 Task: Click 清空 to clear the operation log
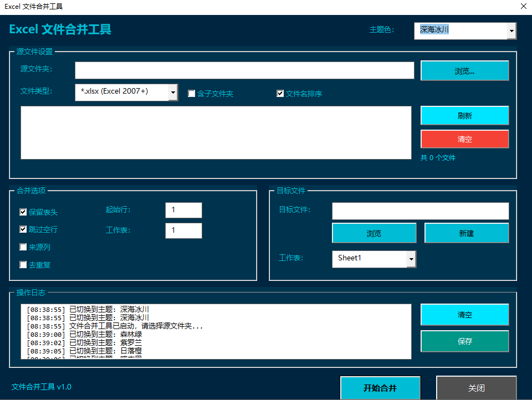pos(464,314)
